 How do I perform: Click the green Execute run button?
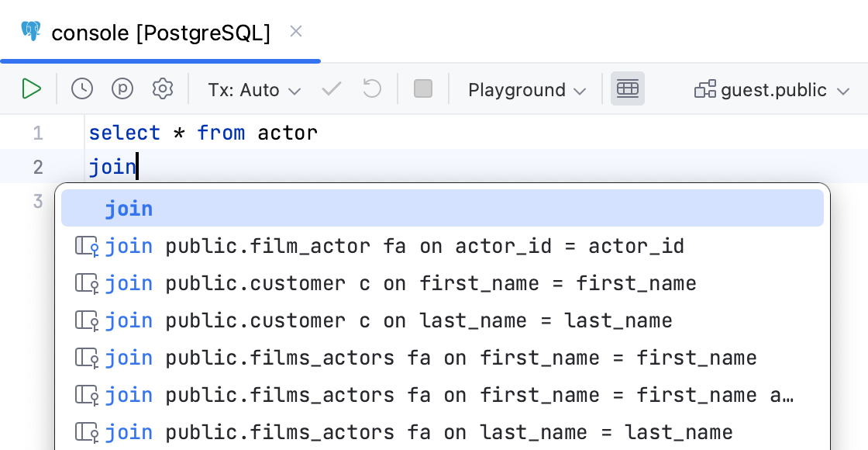[31, 89]
